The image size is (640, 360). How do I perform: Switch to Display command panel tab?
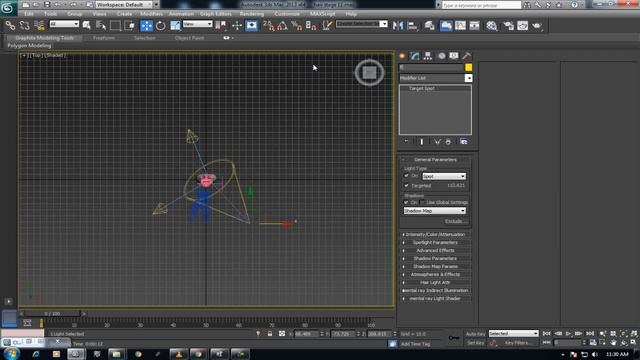tap(454, 56)
